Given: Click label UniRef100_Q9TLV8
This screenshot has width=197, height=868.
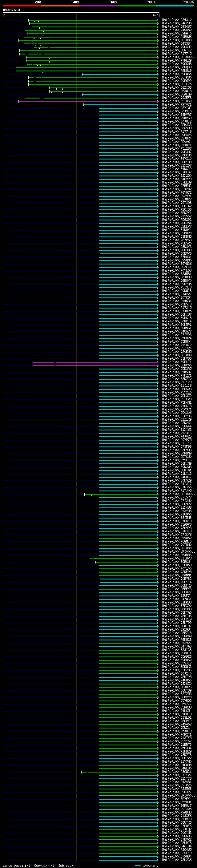Looking at the screenshot, I should (176, 399).
